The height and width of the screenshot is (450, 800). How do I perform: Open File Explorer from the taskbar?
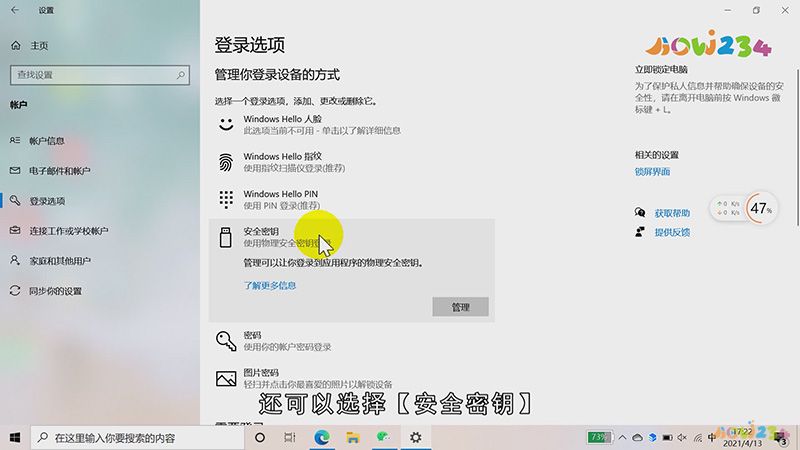pos(353,437)
